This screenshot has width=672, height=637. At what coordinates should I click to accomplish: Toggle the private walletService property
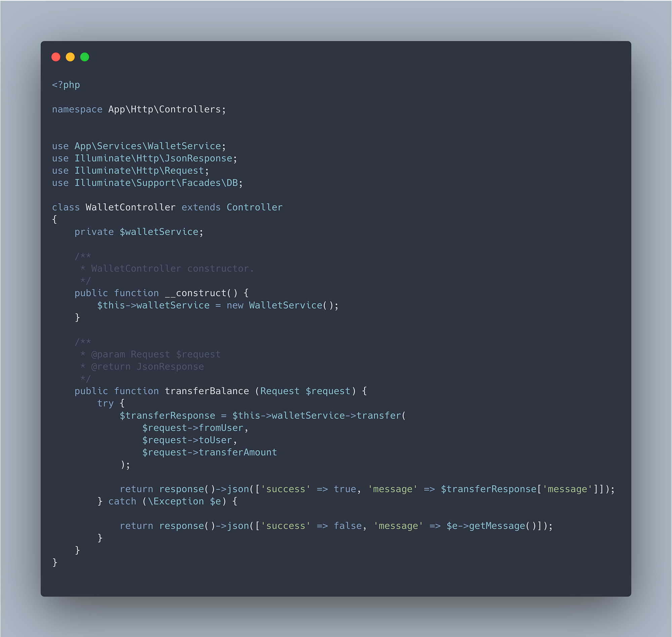tap(138, 232)
